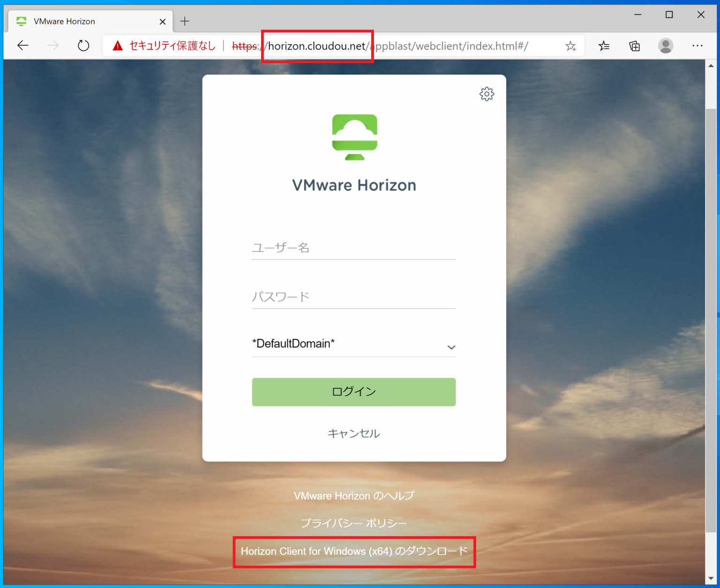Viewport: 720px width, 588px height.
Task: Select the VMware Horizon browser tab
Action: point(90,22)
